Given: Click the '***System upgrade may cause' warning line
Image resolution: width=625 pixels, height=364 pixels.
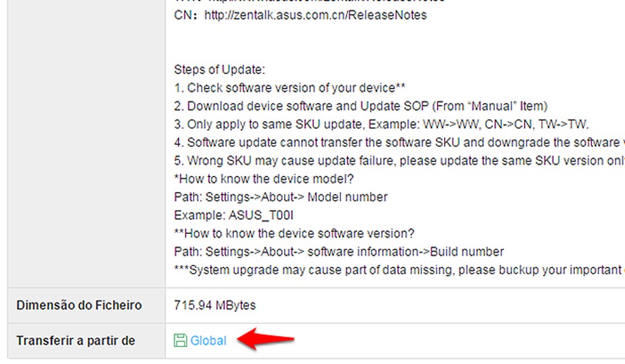Looking at the screenshot, I should pyautogui.click(x=397, y=270).
